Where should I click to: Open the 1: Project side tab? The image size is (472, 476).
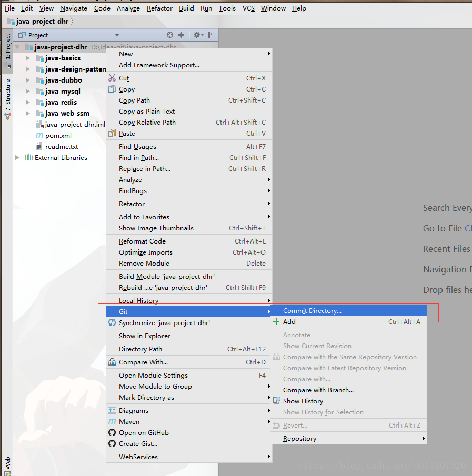[8, 50]
